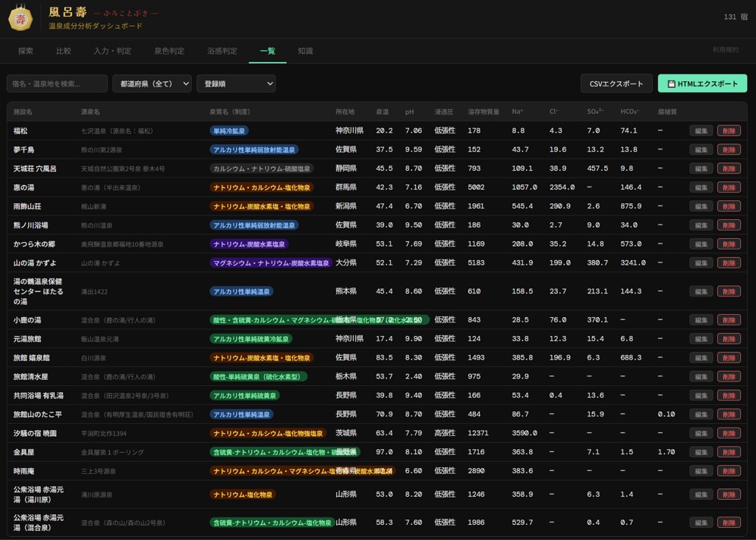Delete the 福松 row
The height and width of the screenshot is (540, 756).
click(x=729, y=131)
